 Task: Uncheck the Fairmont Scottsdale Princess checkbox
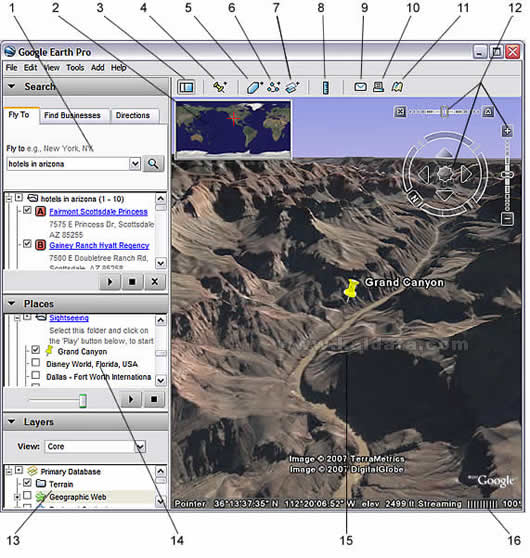click(x=27, y=210)
